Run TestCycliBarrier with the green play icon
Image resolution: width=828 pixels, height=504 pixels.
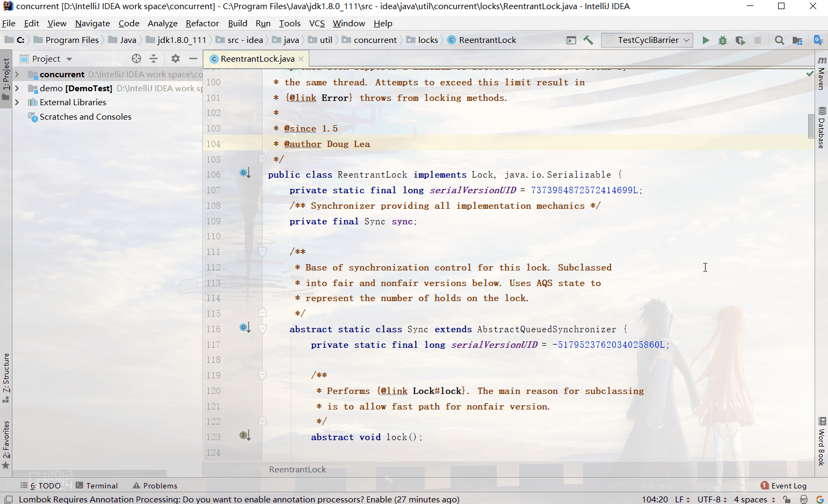706,40
